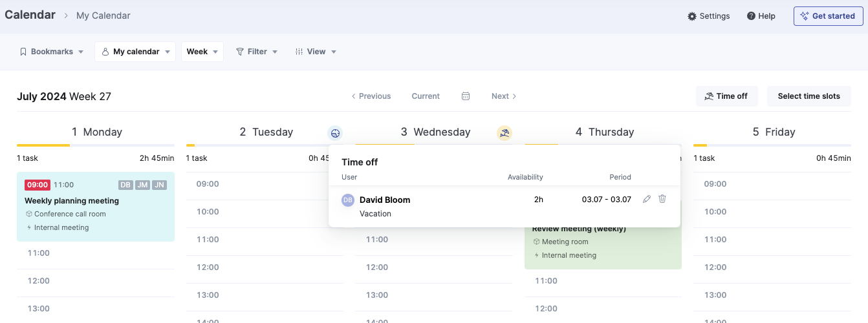Select the 2 Tuesday day header

(266, 132)
